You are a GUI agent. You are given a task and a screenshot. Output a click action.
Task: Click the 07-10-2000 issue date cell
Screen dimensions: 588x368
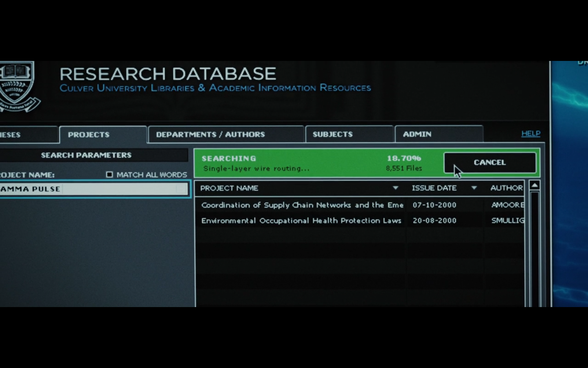point(434,205)
